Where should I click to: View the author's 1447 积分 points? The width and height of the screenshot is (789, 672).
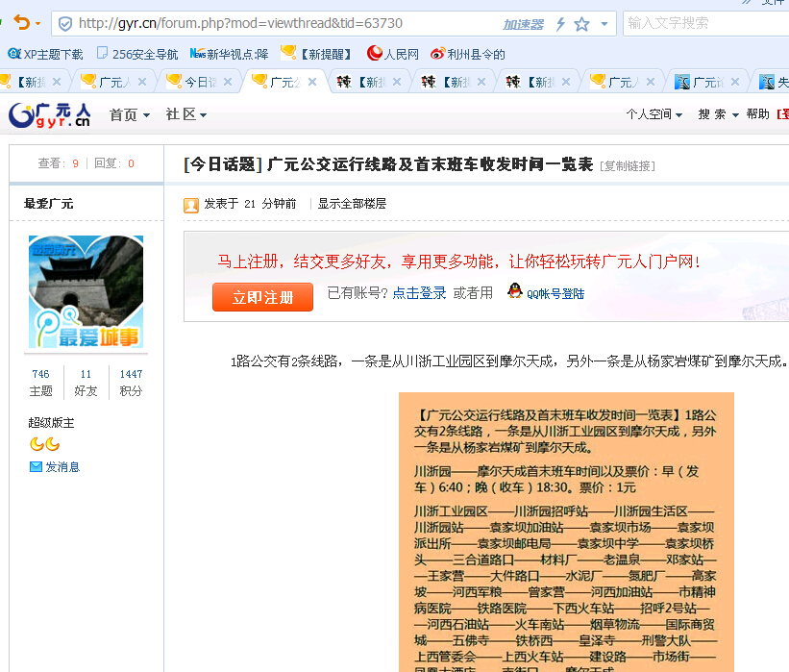[131, 383]
